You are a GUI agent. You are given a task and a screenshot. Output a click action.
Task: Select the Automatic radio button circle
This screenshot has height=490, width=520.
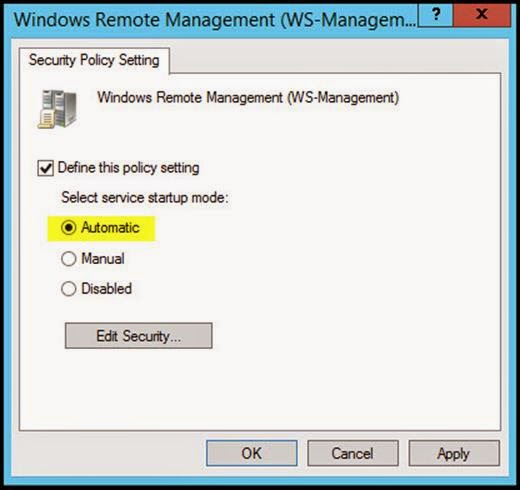(69, 228)
